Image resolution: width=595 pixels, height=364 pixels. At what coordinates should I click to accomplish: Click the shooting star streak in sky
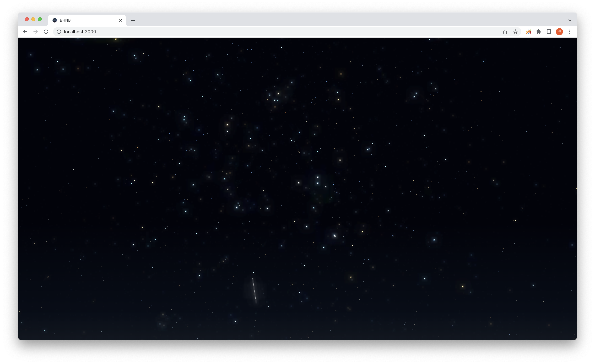(x=254, y=291)
